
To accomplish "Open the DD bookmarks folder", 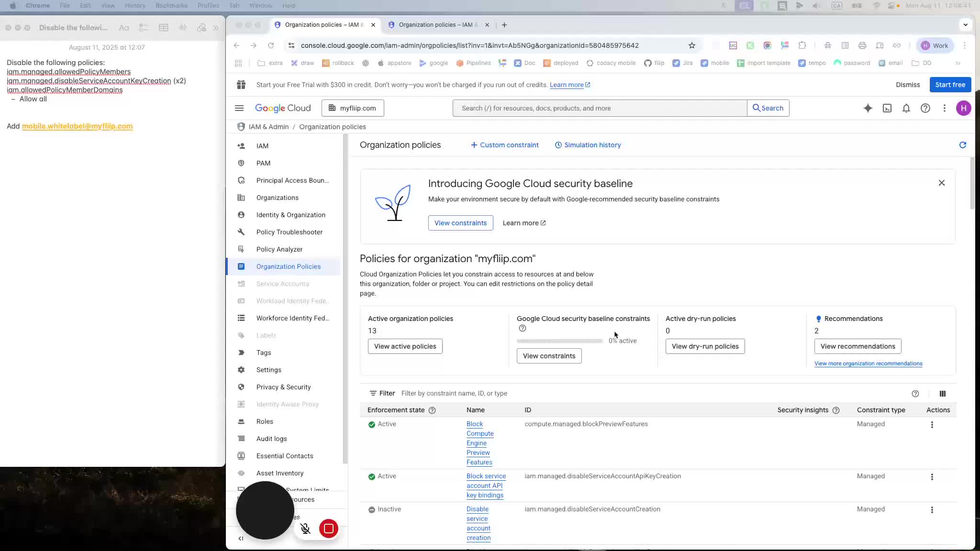I will [922, 63].
